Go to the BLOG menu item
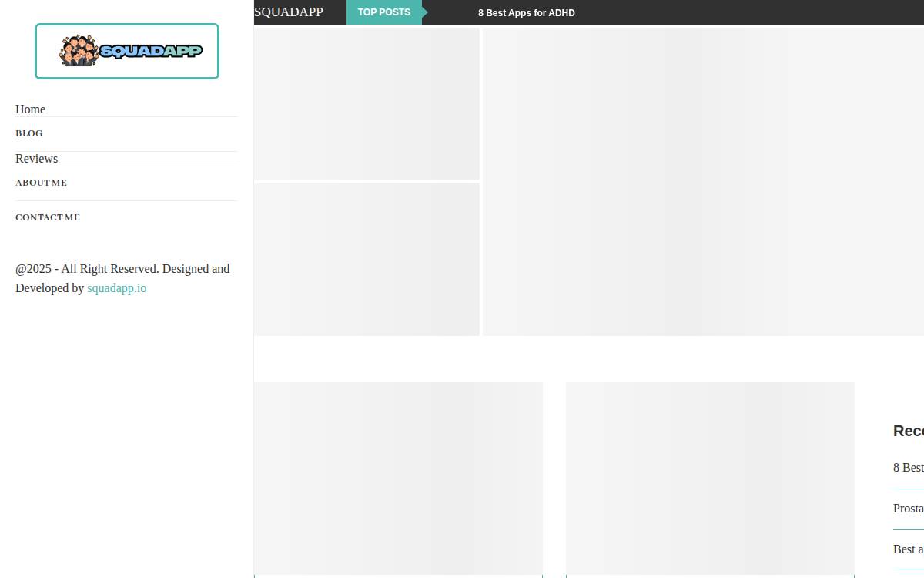The height and width of the screenshot is (578, 924). click(x=29, y=133)
